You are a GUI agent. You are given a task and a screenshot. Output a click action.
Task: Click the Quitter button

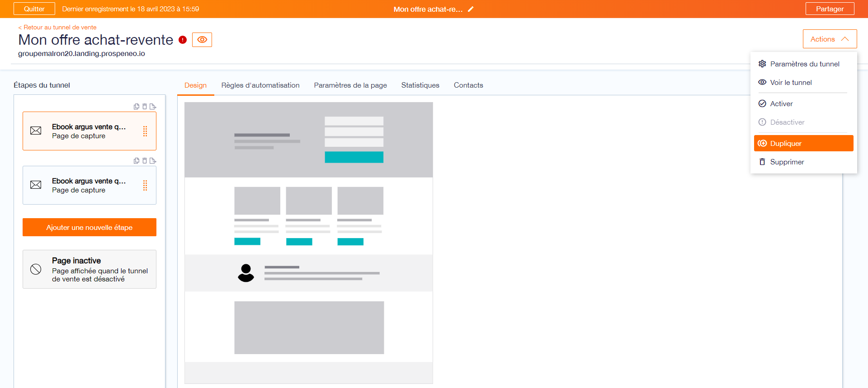coord(34,9)
